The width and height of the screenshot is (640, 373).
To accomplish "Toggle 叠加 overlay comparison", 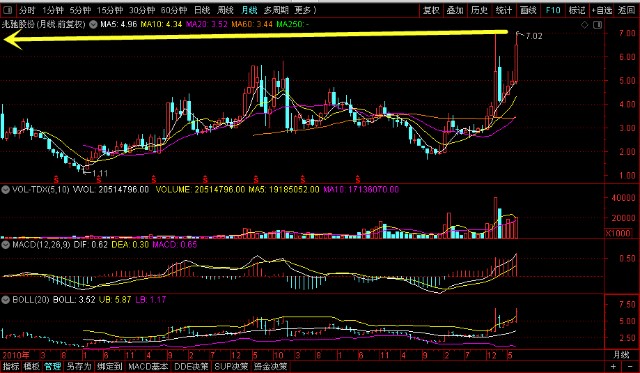I will (455, 10).
